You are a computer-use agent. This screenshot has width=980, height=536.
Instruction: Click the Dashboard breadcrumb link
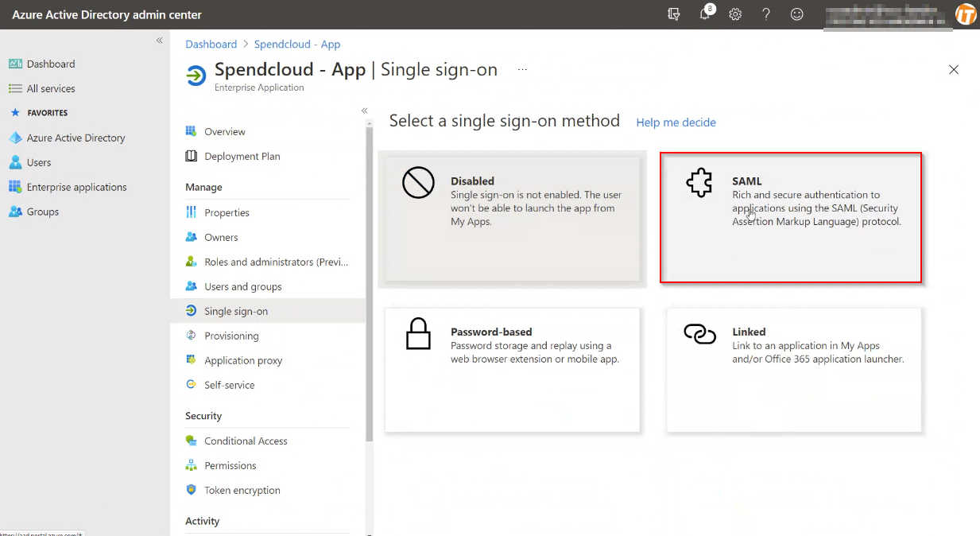tap(211, 45)
